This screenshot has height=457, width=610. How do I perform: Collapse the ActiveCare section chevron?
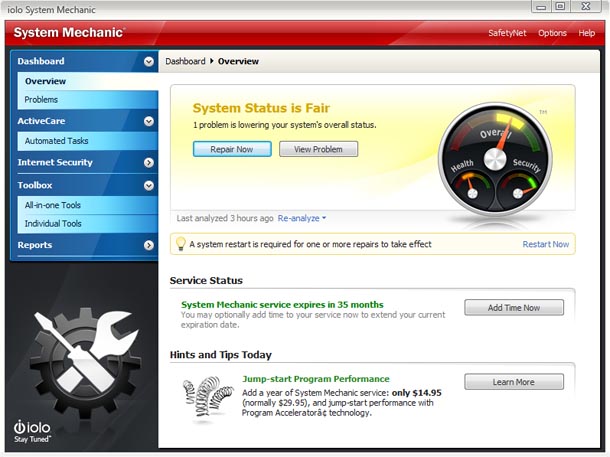click(x=149, y=121)
